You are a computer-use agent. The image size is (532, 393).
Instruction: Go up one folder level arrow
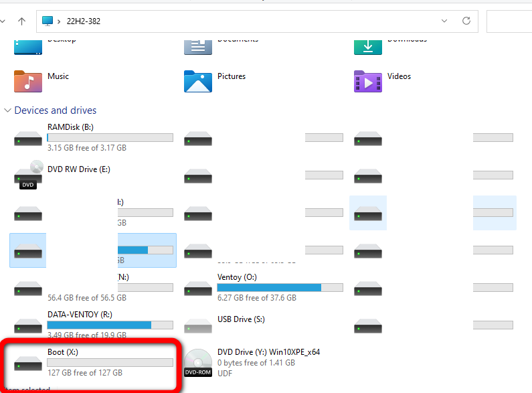pyautogui.click(x=21, y=21)
